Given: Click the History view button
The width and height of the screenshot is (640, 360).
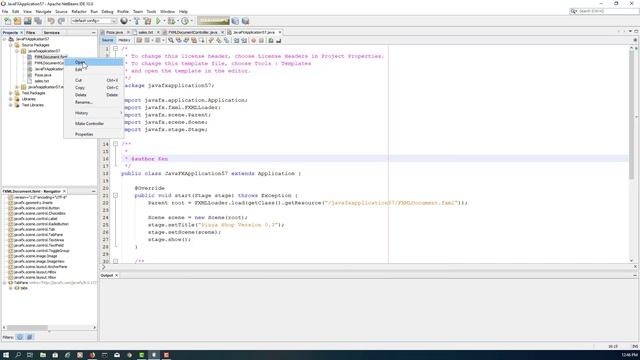Looking at the screenshot, I should (x=124, y=40).
